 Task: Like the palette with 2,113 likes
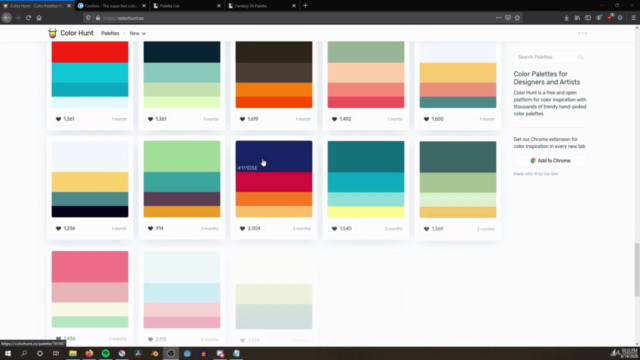[157, 339]
